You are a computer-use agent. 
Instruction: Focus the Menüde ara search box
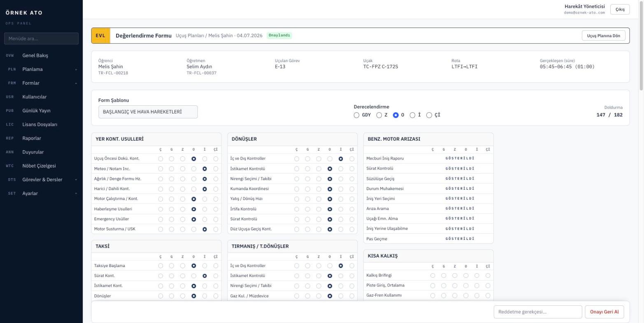point(41,38)
